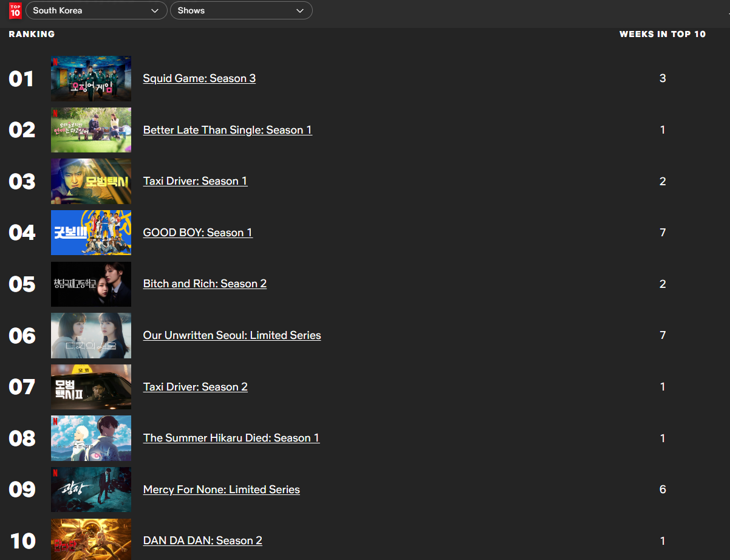The width and height of the screenshot is (730, 560).
Task: Open the Shows category dropdown
Action: (241, 10)
